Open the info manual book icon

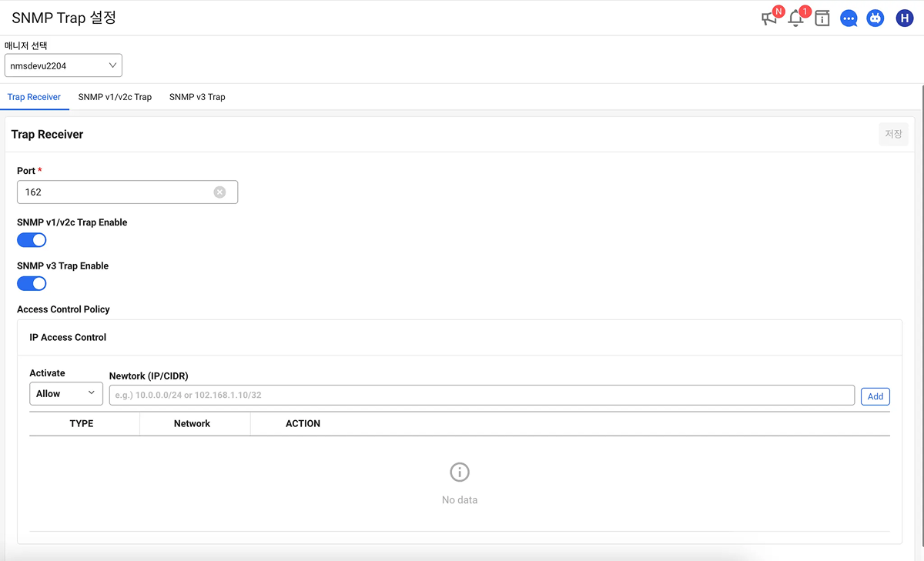822,18
